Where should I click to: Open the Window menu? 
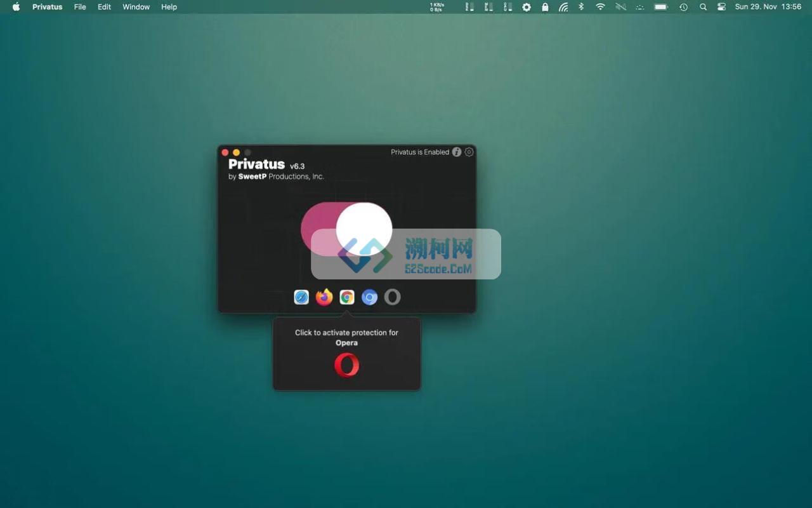pos(136,7)
